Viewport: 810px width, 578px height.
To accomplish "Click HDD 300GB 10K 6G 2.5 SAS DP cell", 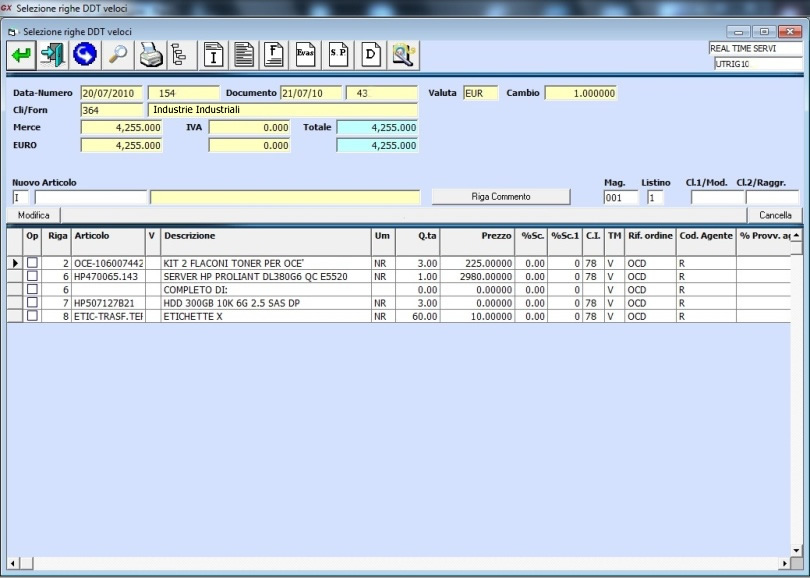I will pyautogui.click(x=266, y=303).
